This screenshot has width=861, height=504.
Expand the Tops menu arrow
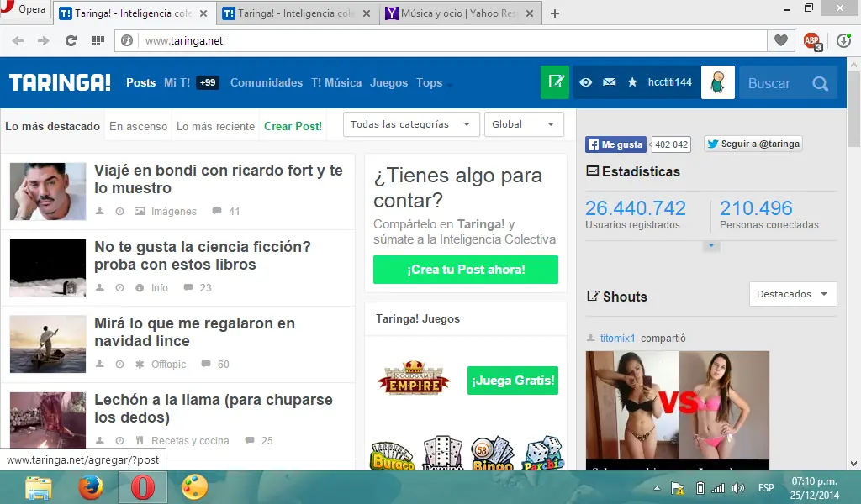point(450,85)
